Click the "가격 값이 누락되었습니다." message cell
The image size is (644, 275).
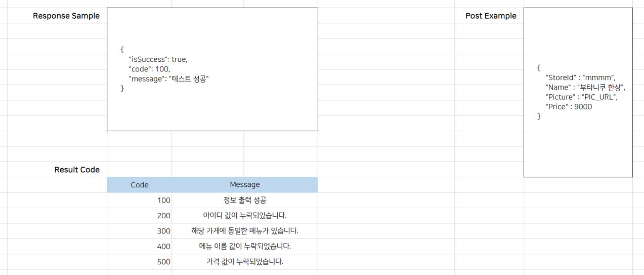point(245,262)
